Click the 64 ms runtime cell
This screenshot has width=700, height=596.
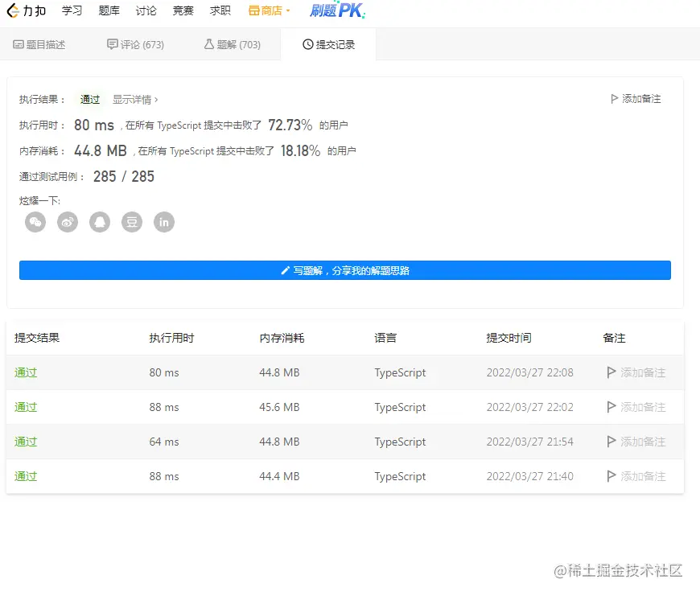pos(164,442)
